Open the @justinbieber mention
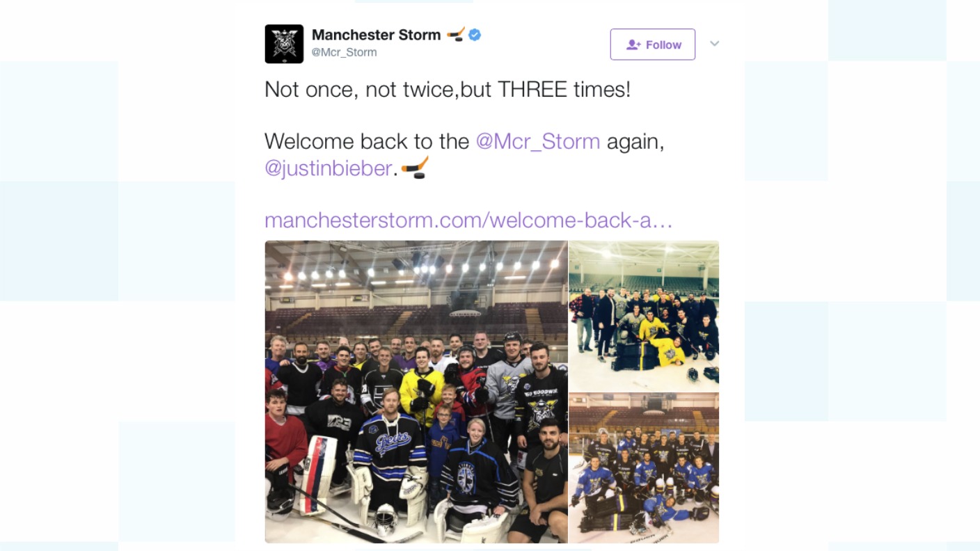This screenshot has width=980, height=551. (x=328, y=168)
